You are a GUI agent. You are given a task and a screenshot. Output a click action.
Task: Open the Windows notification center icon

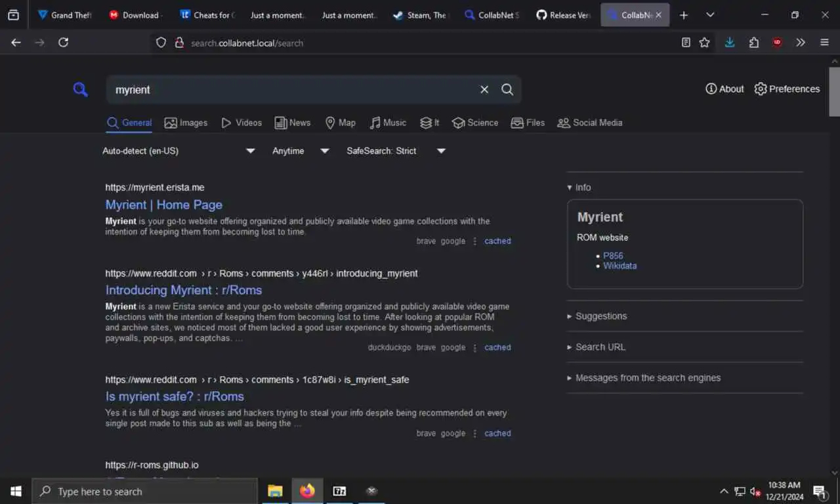click(x=819, y=491)
